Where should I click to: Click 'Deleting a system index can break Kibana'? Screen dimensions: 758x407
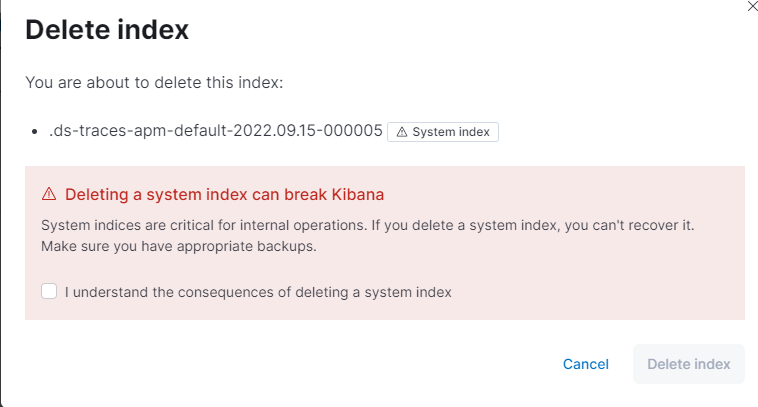pyautogui.click(x=225, y=193)
